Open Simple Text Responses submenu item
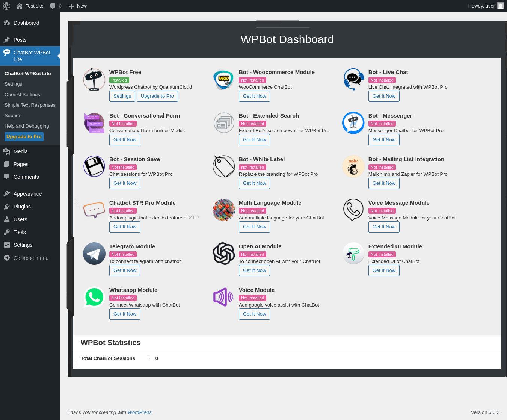 pos(30,105)
